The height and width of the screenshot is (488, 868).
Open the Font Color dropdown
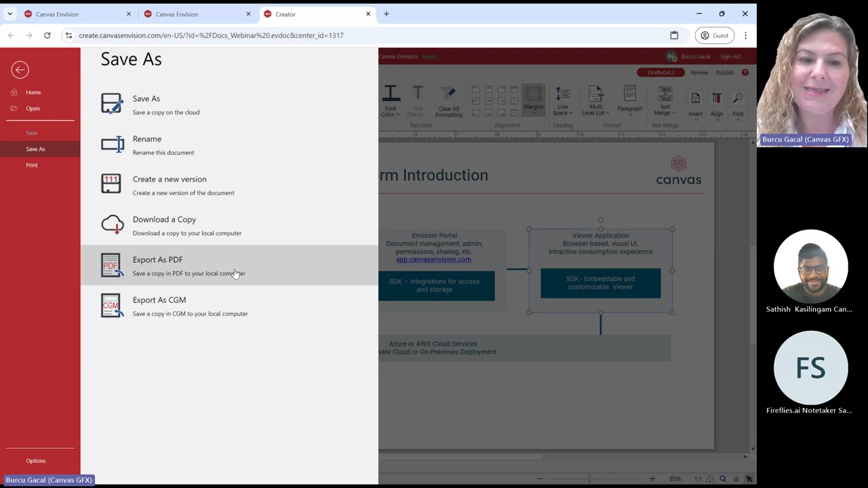point(391,102)
